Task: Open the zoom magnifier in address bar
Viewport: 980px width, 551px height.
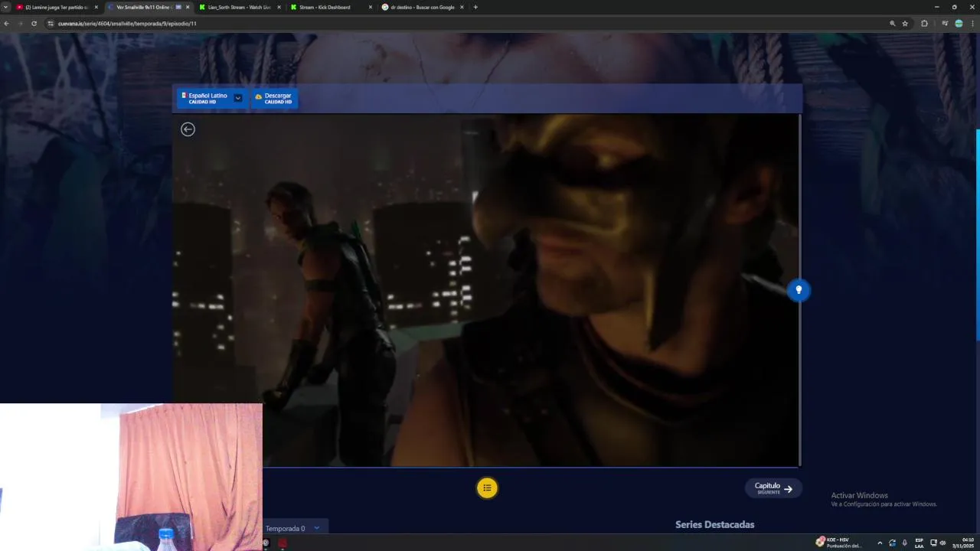Action: (893, 24)
